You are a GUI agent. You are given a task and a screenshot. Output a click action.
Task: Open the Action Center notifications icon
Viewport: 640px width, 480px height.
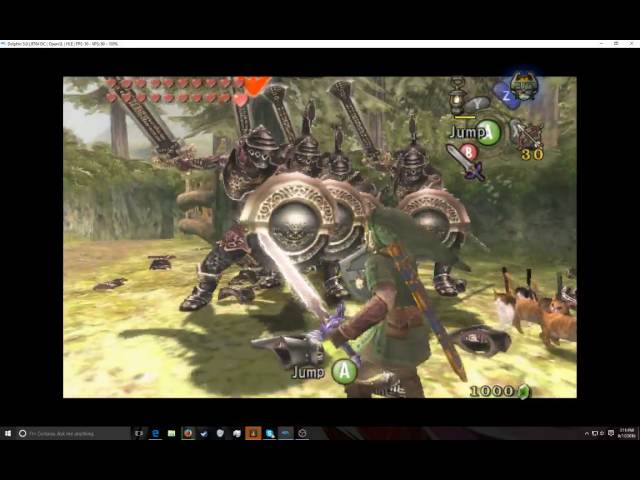[x=611, y=433]
